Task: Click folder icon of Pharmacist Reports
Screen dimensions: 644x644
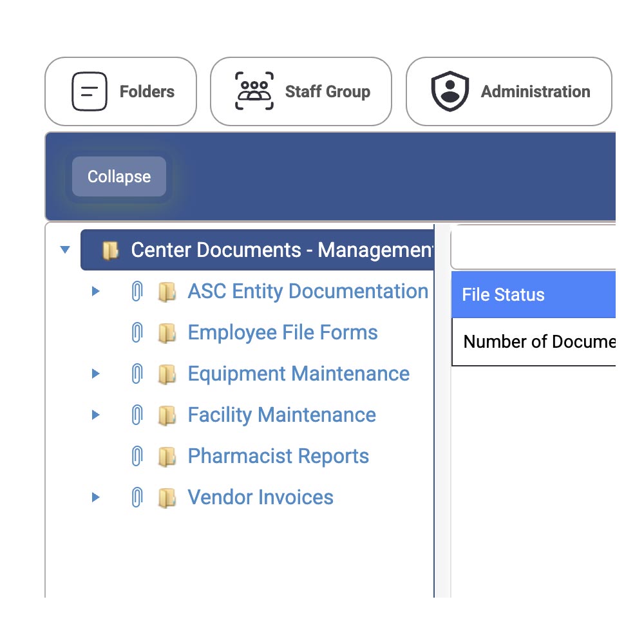Action: (167, 457)
